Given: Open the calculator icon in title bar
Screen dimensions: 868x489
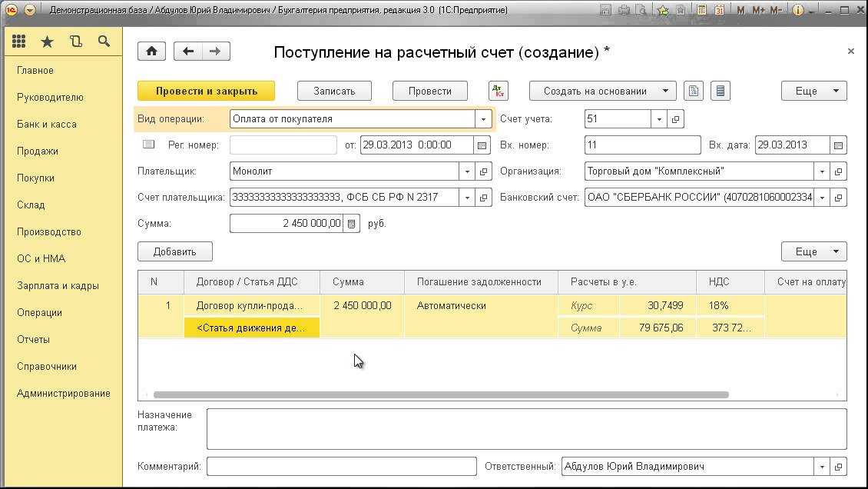Looking at the screenshot, I should (701, 10).
